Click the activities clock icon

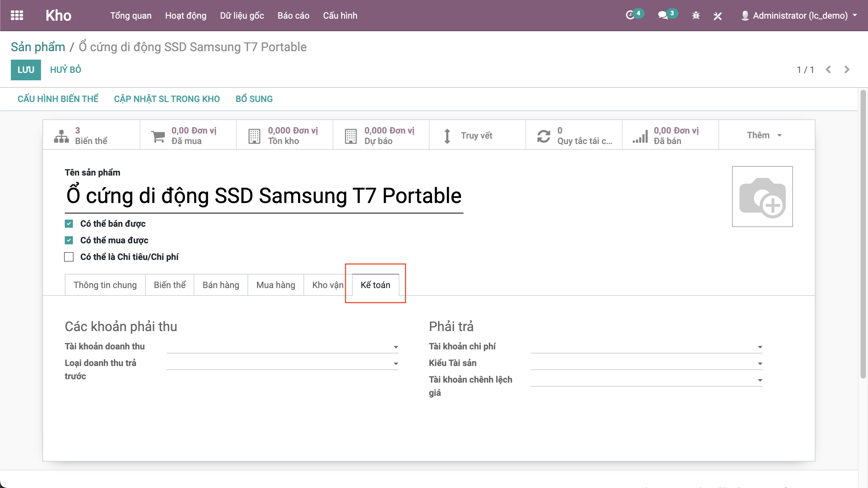[x=630, y=16]
